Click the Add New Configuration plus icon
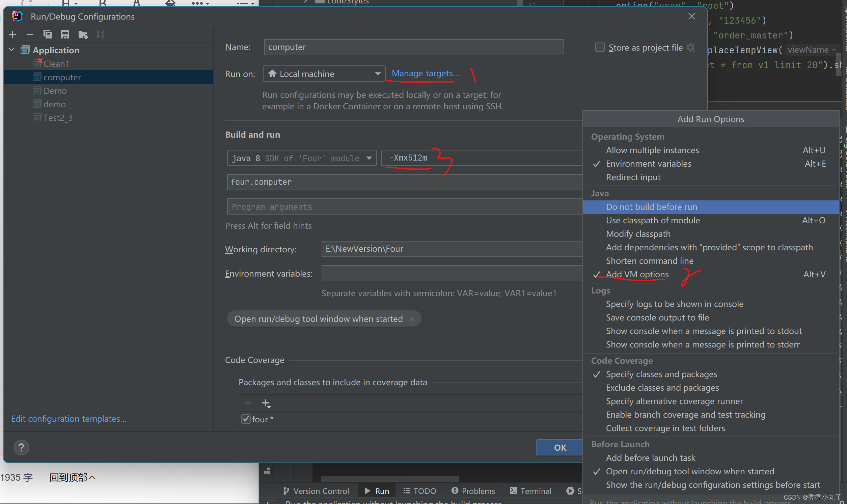This screenshot has height=504, width=847. click(12, 34)
